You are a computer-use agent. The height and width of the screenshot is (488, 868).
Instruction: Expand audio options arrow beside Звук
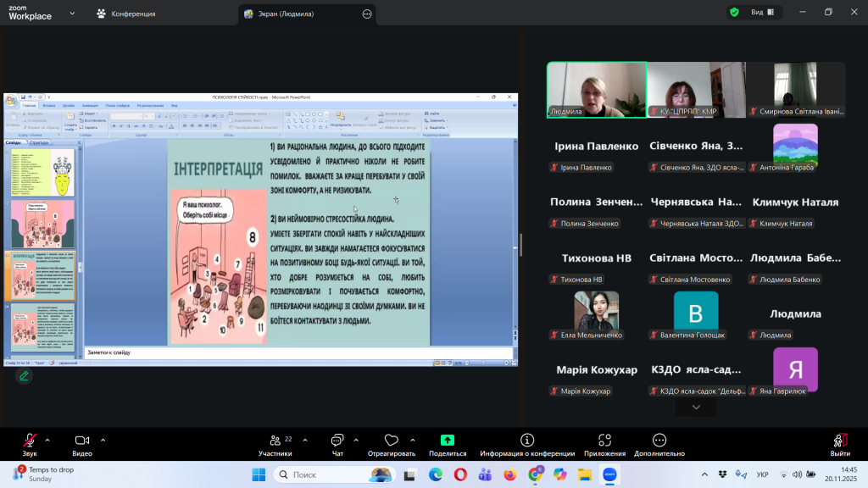pos(47,440)
